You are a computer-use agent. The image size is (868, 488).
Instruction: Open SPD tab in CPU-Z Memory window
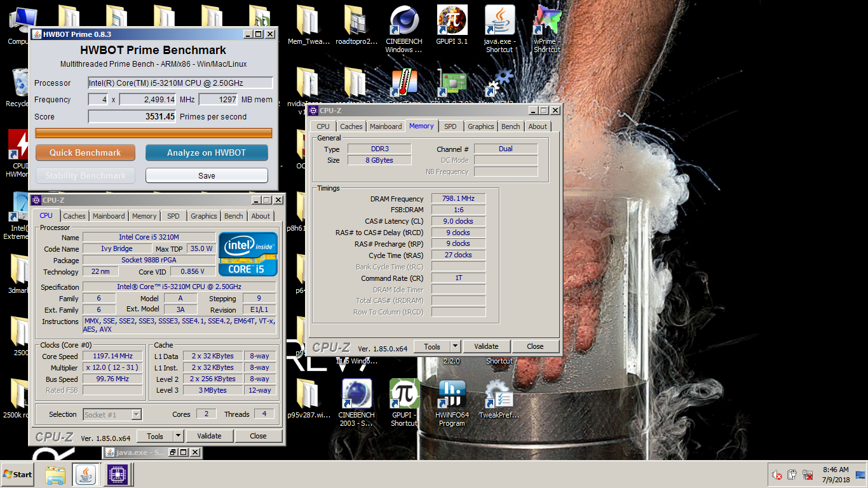(450, 126)
